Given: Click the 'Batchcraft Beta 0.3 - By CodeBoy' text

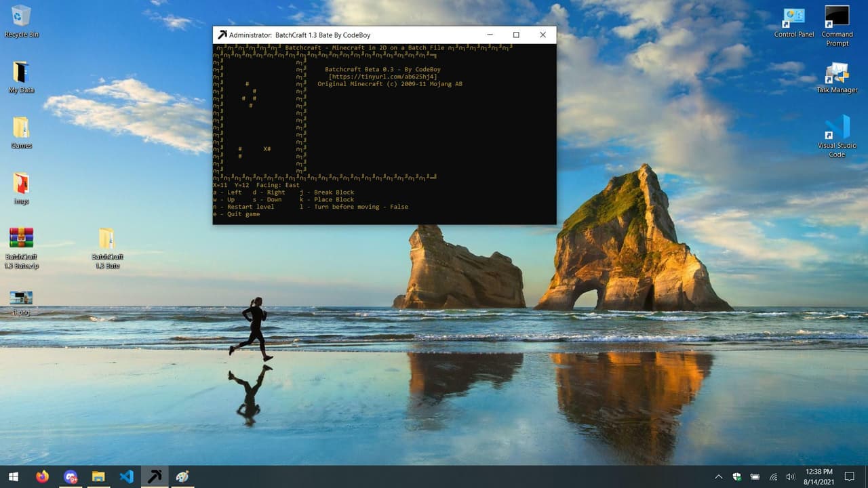Looking at the screenshot, I should point(382,69).
